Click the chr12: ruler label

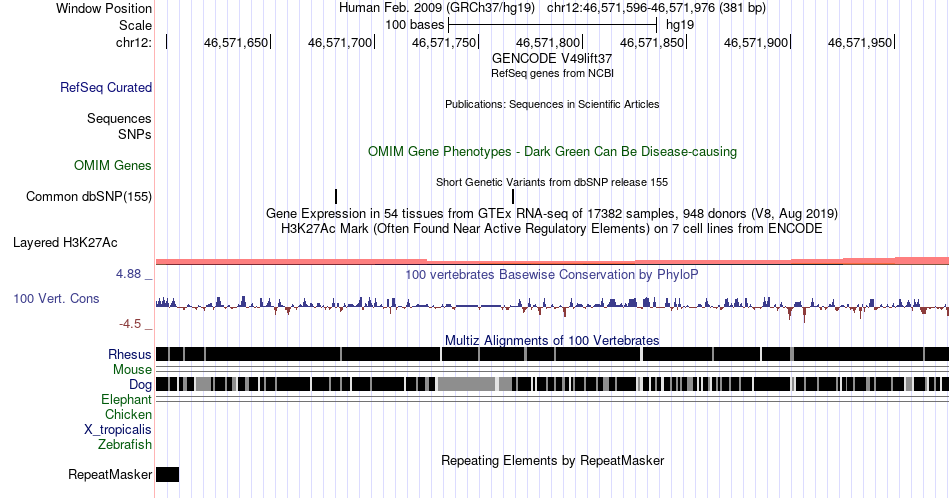pyautogui.click(x=134, y=42)
